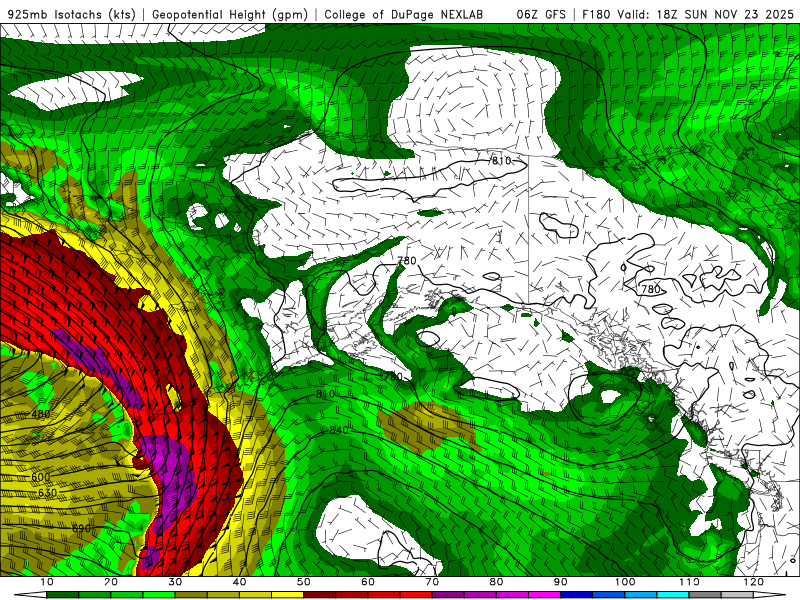Click the 810 contour label above the 840 label
The height and width of the screenshot is (600, 800).
(x=325, y=394)
